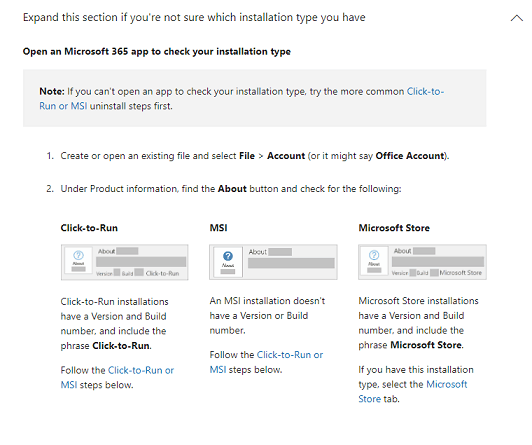532x445 pixels.
Task: Click the bold 'File' word in step 1
Action: point(247,156)
